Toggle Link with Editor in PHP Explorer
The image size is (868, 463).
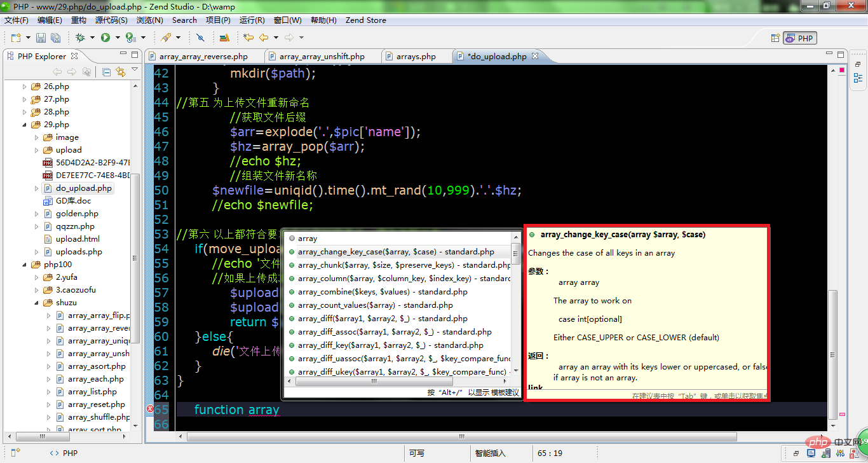(121, 72)
